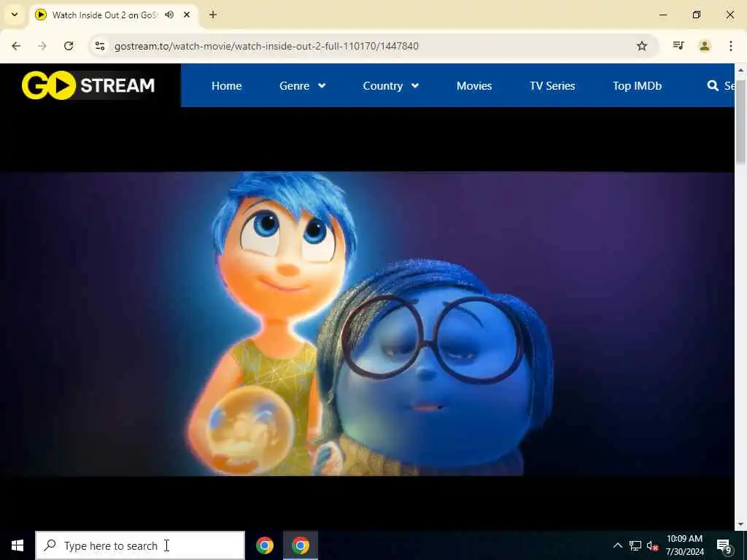Click the scrollbar down arrow
The height and width of the screenshot is (560, 747).
click(x=740, y=525)
